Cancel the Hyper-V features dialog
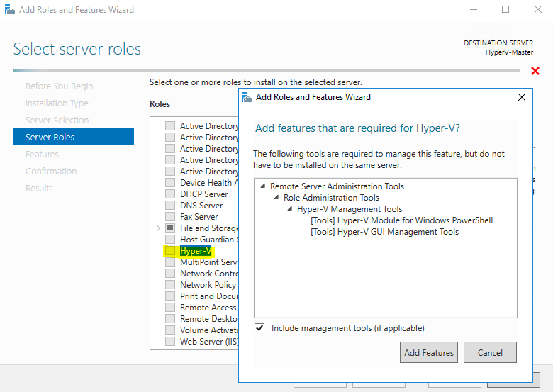This screenshot has width=553, height=392. coord(490,352)
